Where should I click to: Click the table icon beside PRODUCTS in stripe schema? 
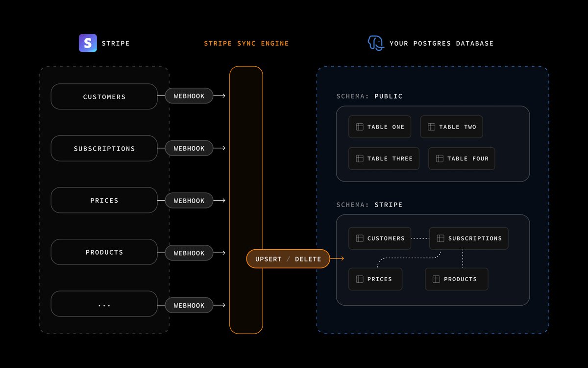point(435,279)
